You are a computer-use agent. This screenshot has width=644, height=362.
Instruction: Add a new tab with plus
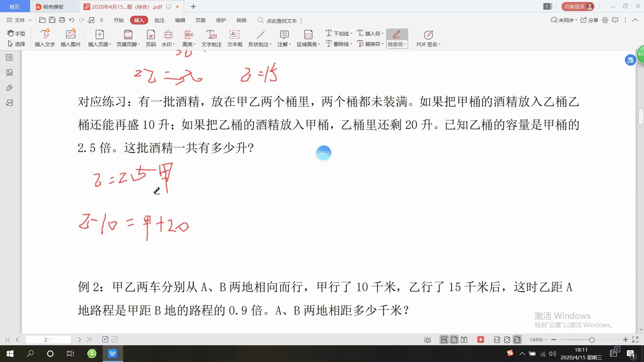coord(193,6)
